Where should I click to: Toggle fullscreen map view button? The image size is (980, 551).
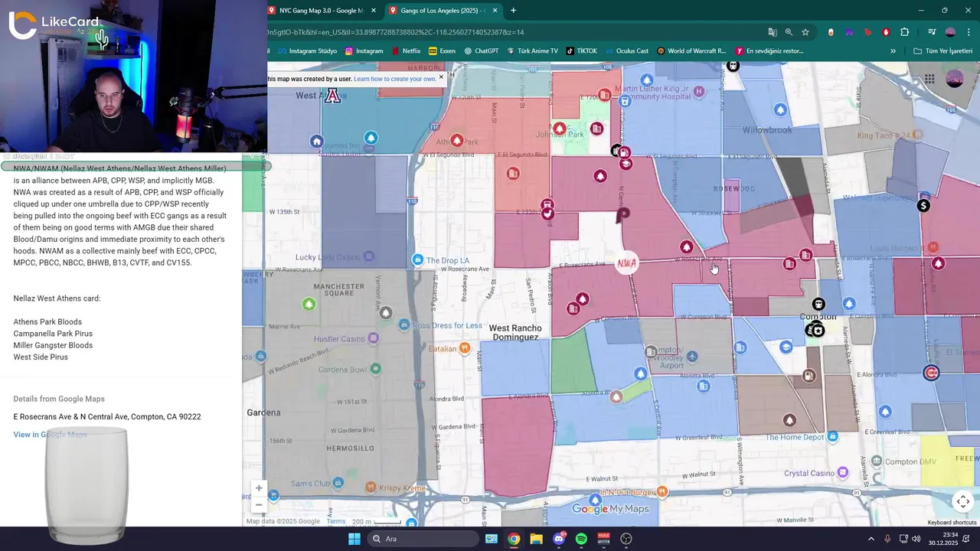click(x=962, y=501)
